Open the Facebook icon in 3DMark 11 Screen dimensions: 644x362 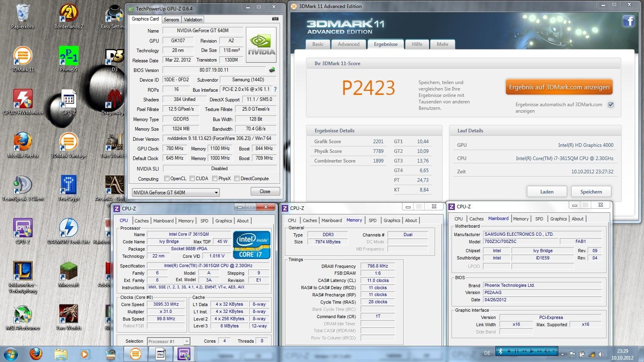[628, 21]
